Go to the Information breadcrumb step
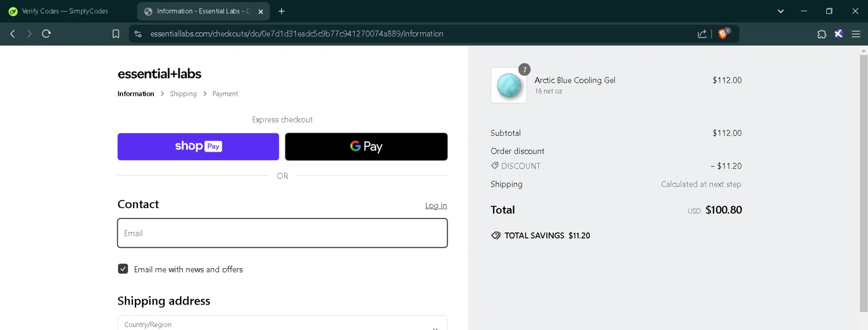The width and height of the screenshot is (868, 330). pos(136,94)
